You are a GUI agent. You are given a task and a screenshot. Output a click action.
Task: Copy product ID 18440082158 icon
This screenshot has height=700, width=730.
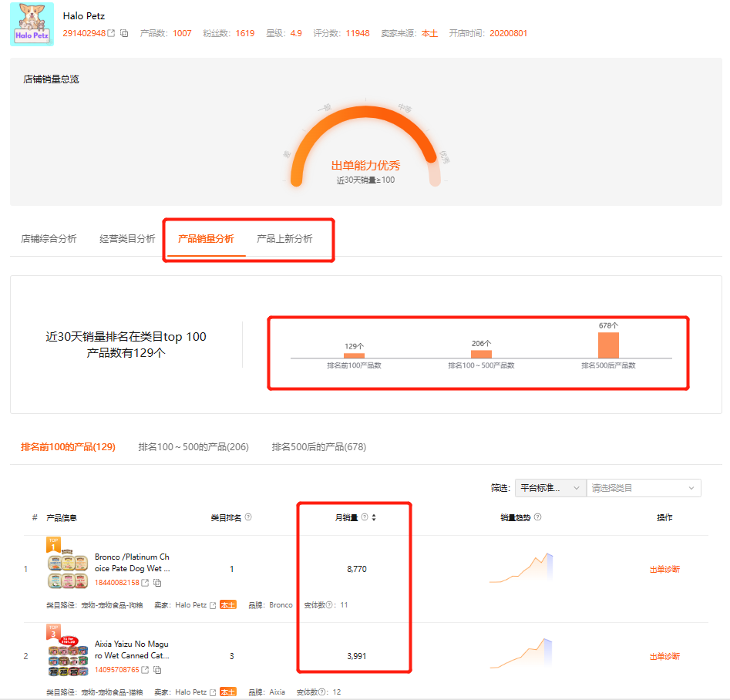157,583
